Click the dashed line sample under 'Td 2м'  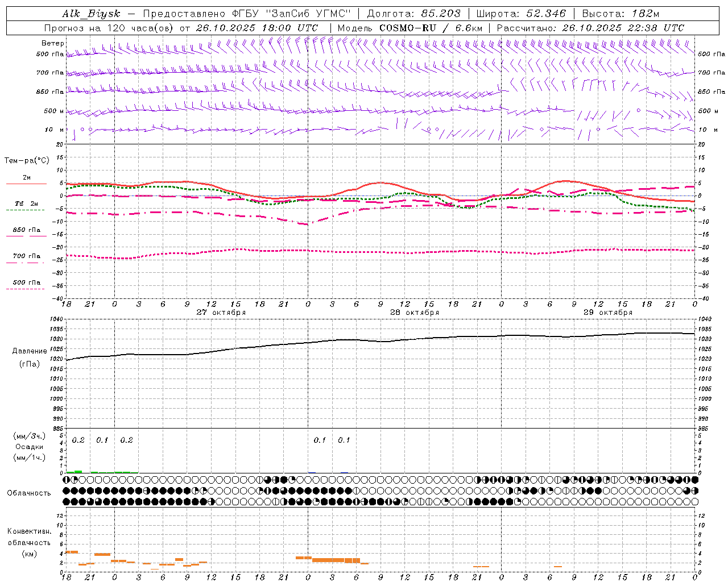[26, 210]
